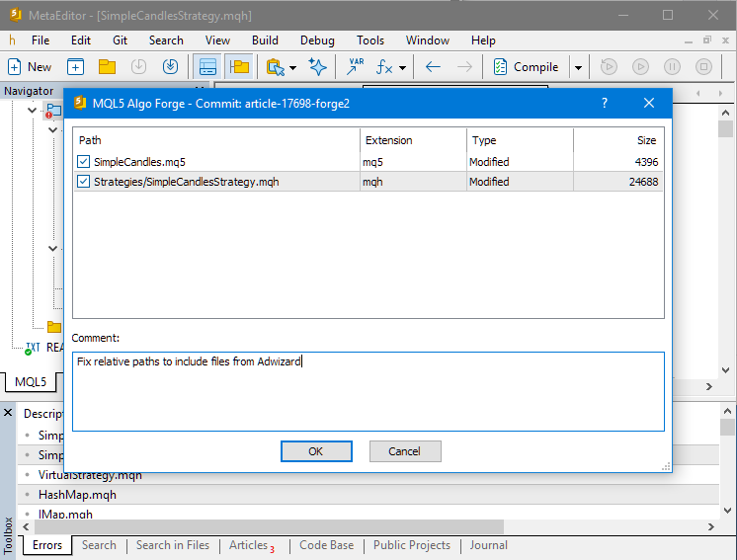
Task: Switch to the Search toolbox tab
Action: 99,545
